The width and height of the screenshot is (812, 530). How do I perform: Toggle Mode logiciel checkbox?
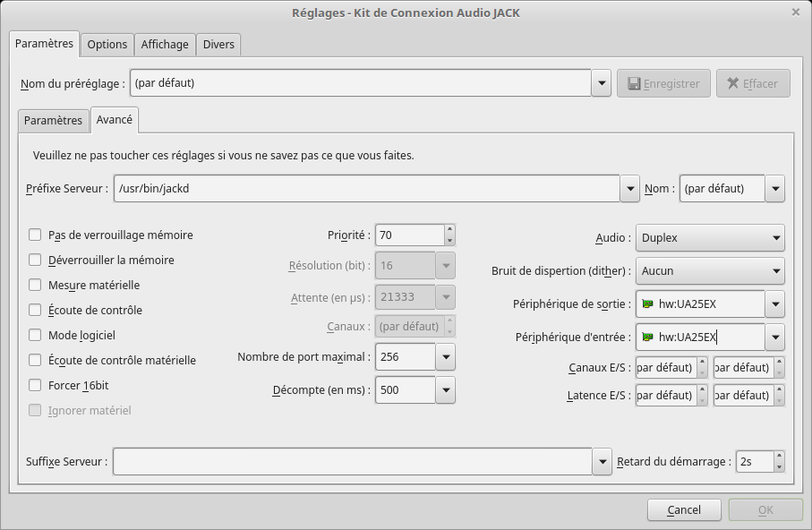pyautogui.click(x=35, y=335)
